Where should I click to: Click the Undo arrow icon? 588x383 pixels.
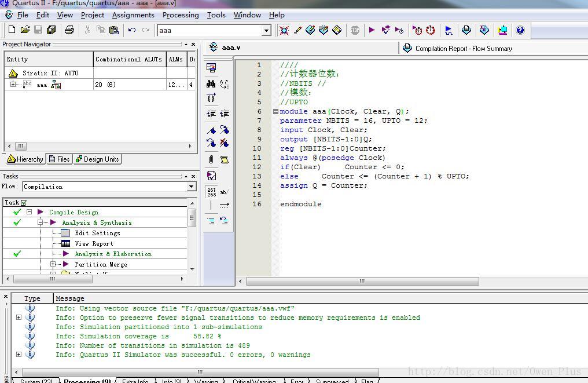(132, 30)
